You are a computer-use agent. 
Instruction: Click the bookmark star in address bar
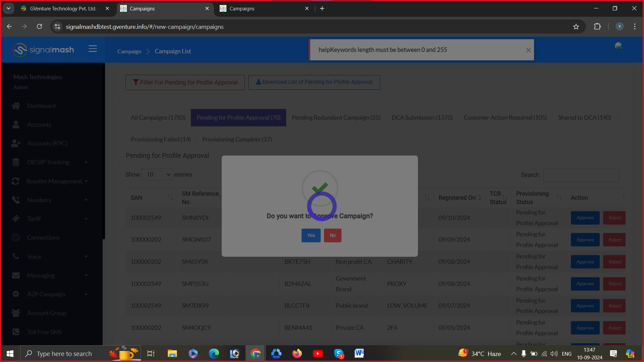(x=576, y=27)
